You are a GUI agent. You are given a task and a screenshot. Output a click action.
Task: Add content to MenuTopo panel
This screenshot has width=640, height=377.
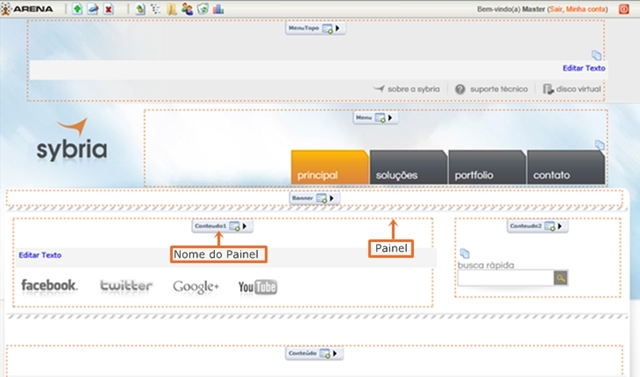[x=327, y=29]
